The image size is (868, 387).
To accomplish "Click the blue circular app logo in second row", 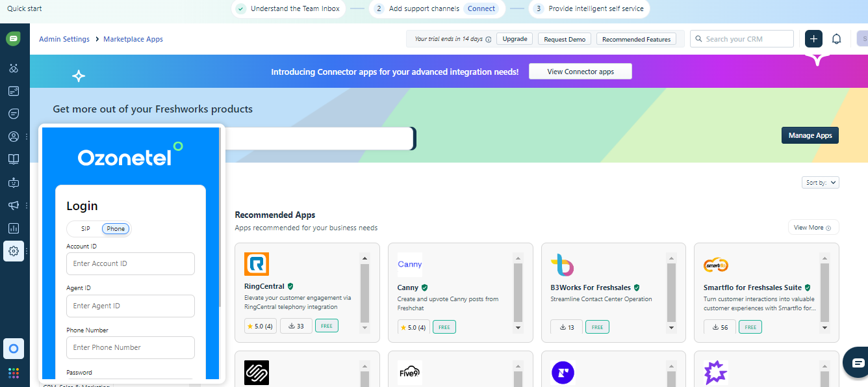I will (563, 373).
